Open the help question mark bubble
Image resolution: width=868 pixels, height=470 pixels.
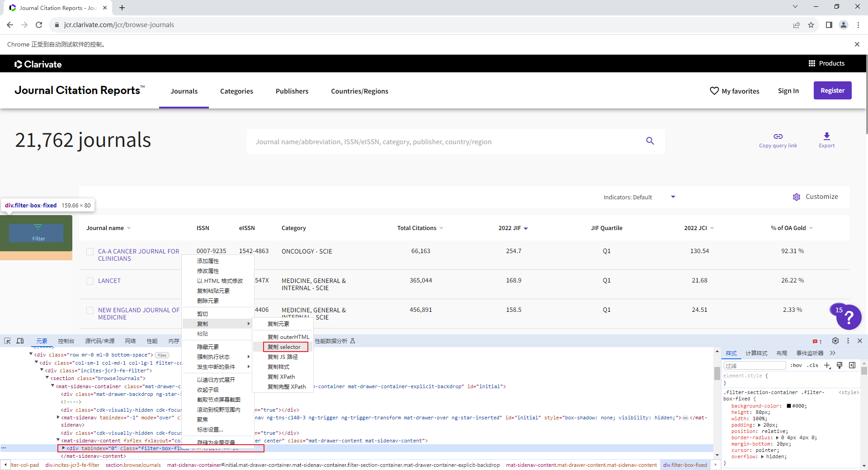click(x=849, y=318)
